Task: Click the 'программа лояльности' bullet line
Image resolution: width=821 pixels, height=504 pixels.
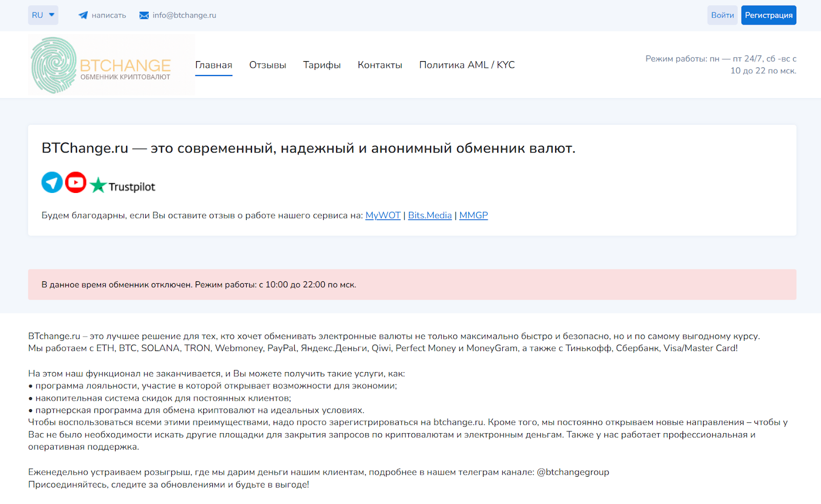Action: [212, 386]
